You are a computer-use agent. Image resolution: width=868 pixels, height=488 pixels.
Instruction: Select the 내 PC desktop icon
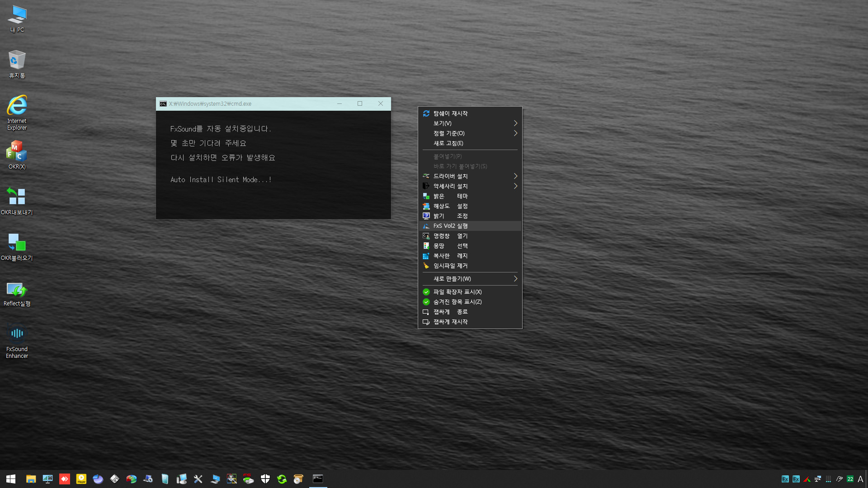17,19
